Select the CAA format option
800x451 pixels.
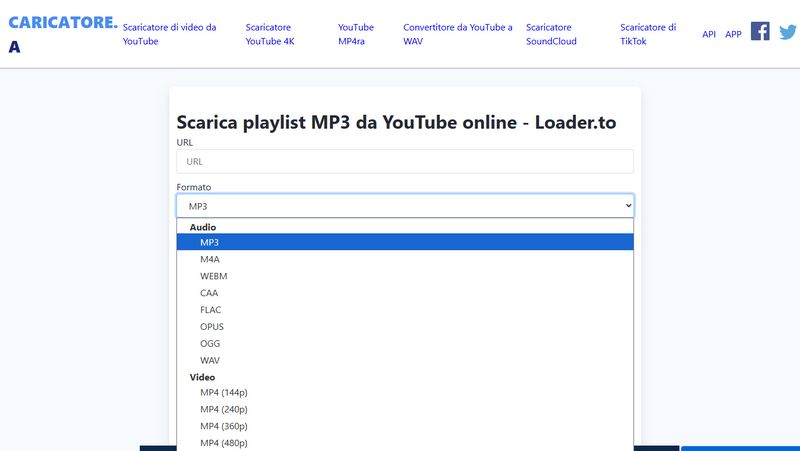coord(405,293)
